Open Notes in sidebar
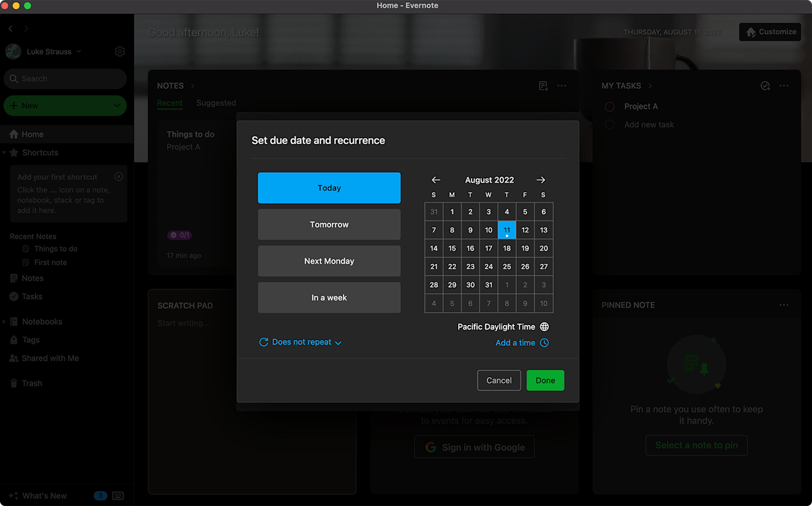Screen dimensions: 812x506 coord(32,279)
